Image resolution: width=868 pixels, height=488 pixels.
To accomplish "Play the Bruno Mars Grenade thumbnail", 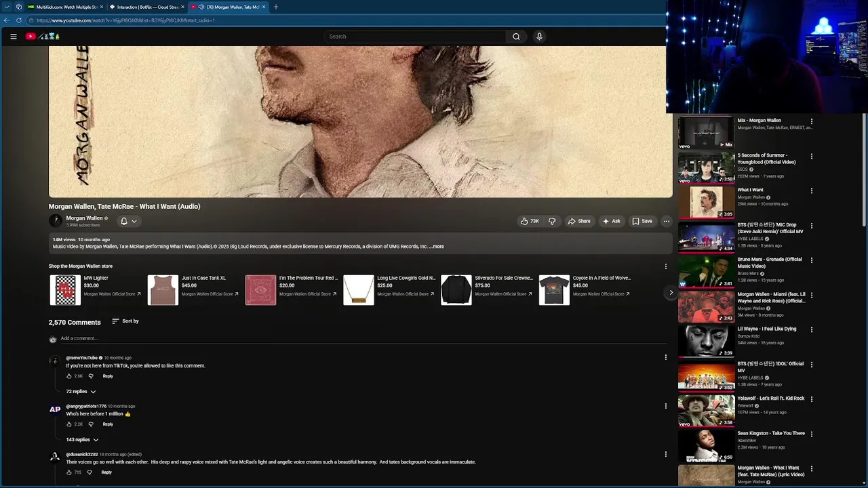I will coord(706,272).
